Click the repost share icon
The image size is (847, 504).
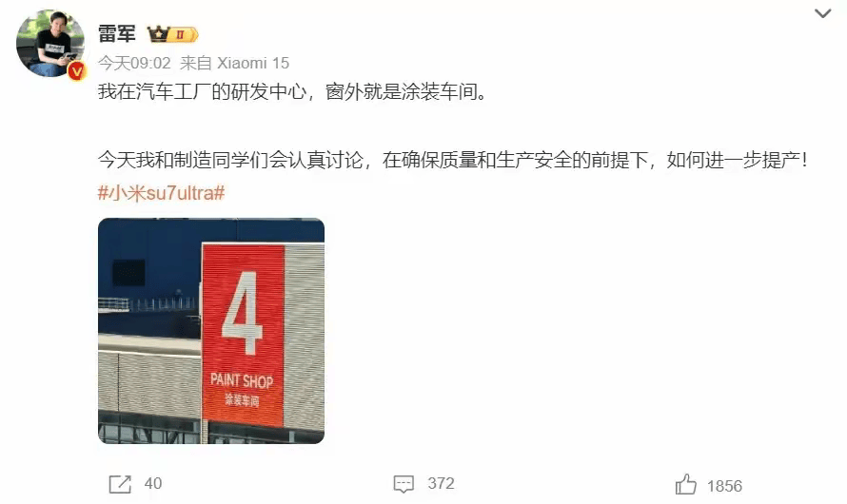click(120, 484)
